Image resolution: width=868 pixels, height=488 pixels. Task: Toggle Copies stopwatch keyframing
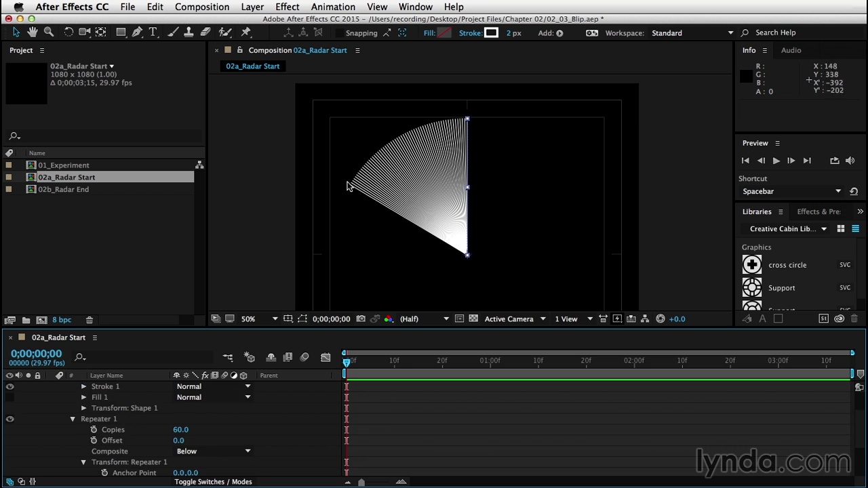pos(94,430)
